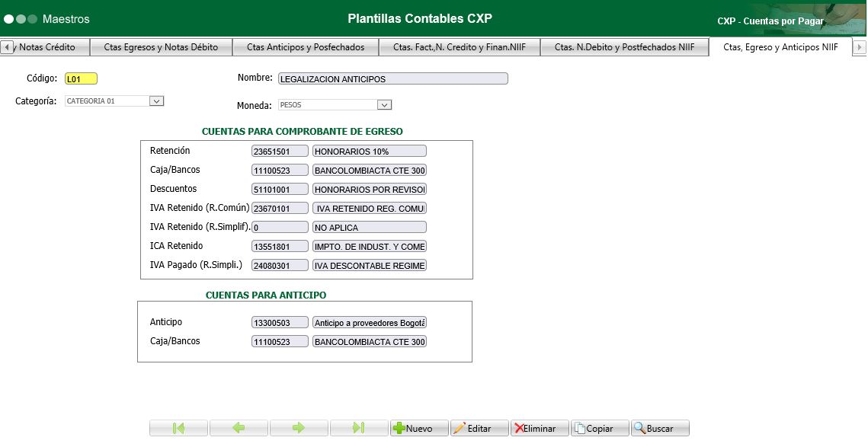Click the Retención account code 23651501
Image resolution: width=868 pixels, height=447 pixels.
point(280,151)
